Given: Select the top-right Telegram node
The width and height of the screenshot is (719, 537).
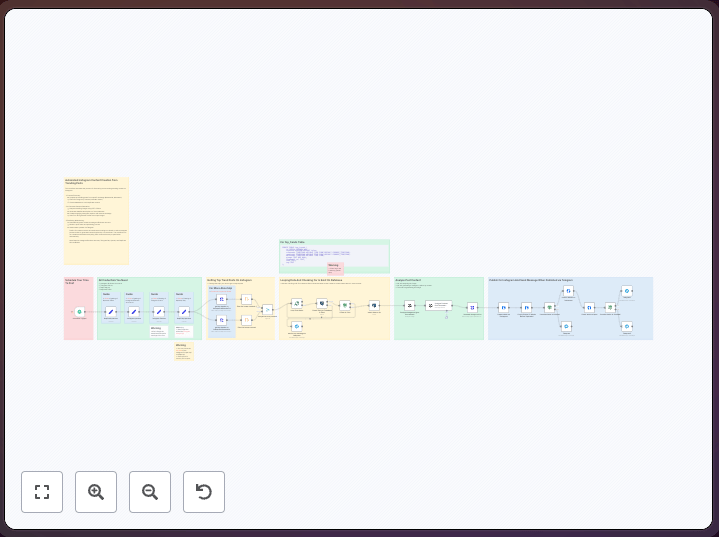Looking at the screenshot, I should (627, 291).
